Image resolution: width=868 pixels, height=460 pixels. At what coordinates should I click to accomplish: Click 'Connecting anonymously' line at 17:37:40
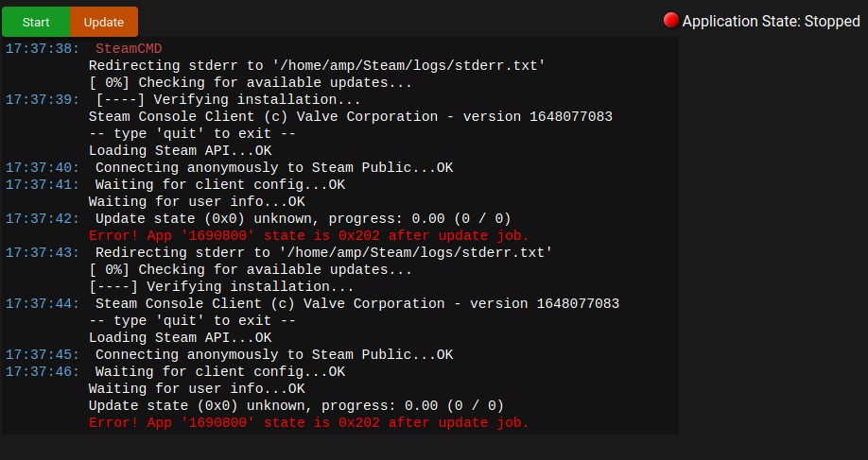[x=274, y=167]
